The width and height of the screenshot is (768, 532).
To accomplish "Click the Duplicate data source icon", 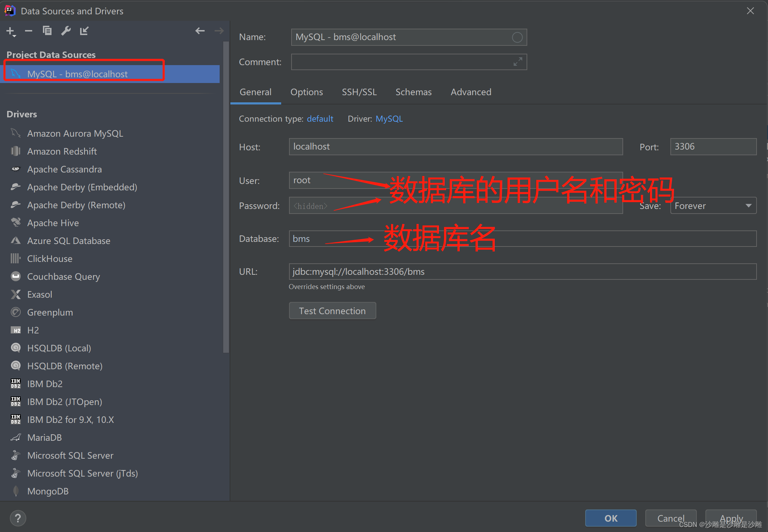I will (x=47, y=31).
